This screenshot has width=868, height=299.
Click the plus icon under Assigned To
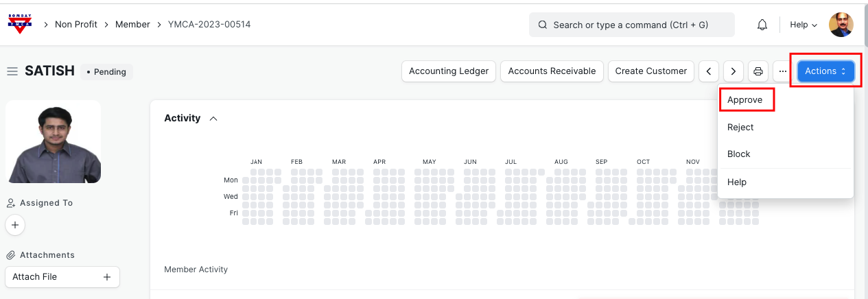(15, 225)
